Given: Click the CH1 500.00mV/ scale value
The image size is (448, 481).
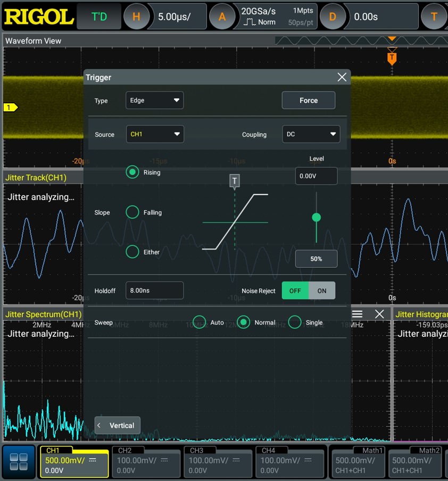Looking at the screenshot, I should [65, 460].
